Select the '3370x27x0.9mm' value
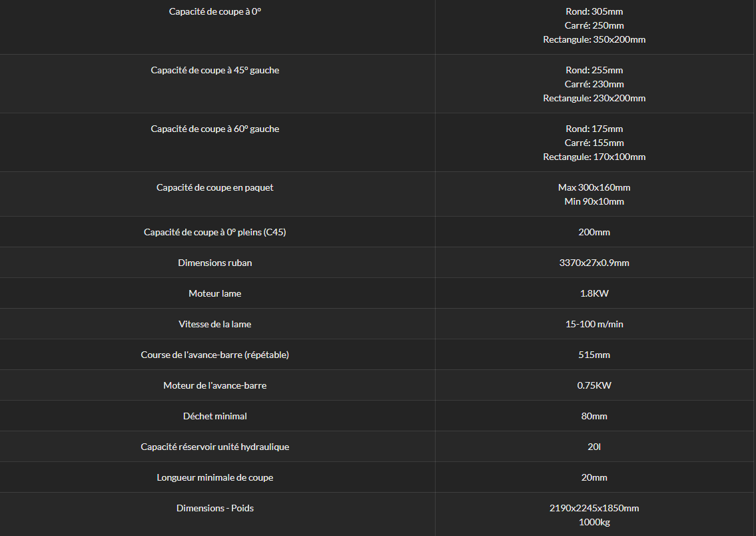Viewport: 756px width, 536px height. click(594, 263)
